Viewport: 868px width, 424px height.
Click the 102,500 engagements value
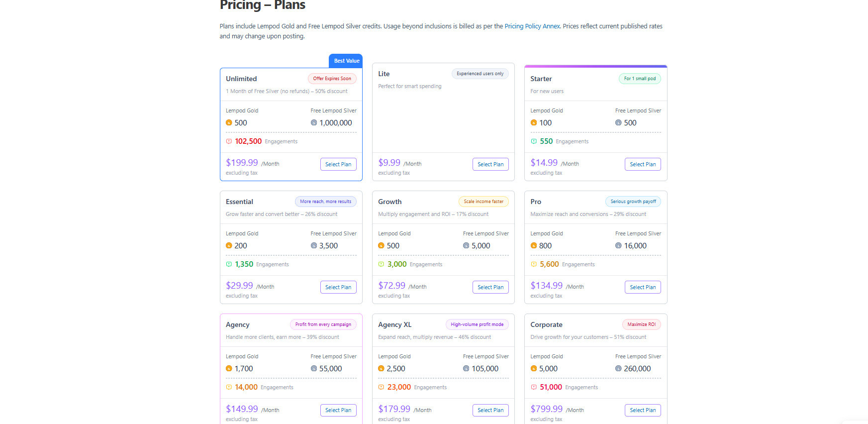(x=248, y=141)
